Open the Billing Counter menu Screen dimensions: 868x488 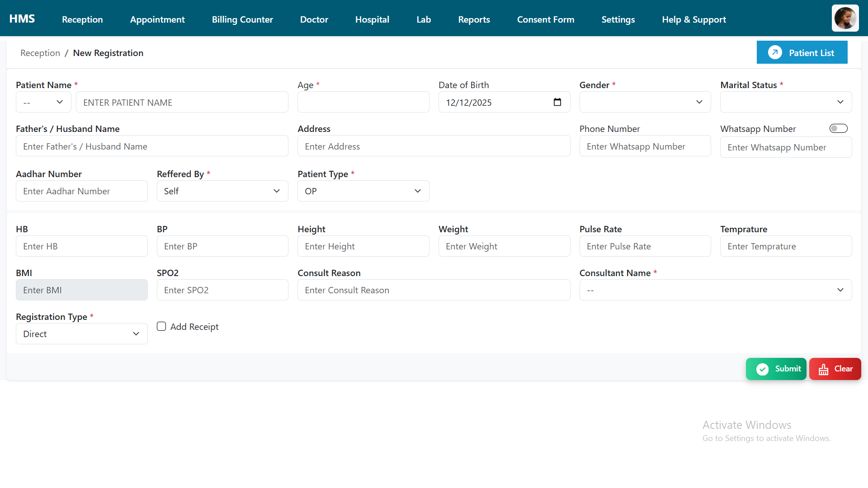point(242,19)
